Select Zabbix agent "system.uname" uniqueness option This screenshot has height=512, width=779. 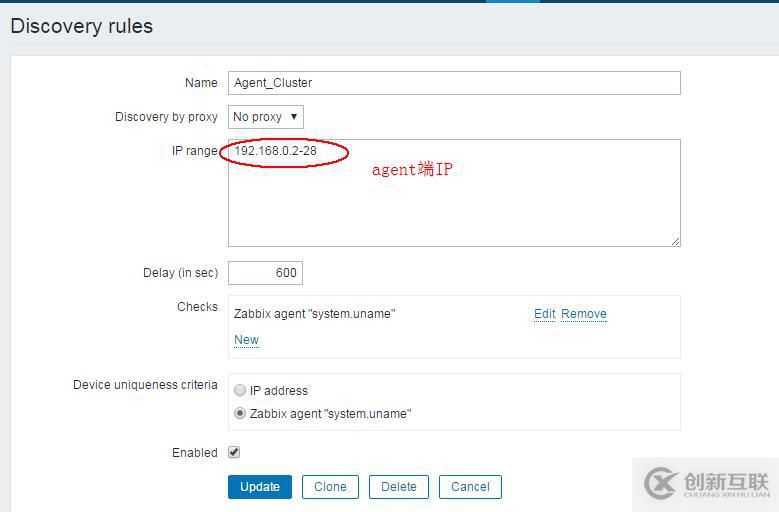click(240, 413)
